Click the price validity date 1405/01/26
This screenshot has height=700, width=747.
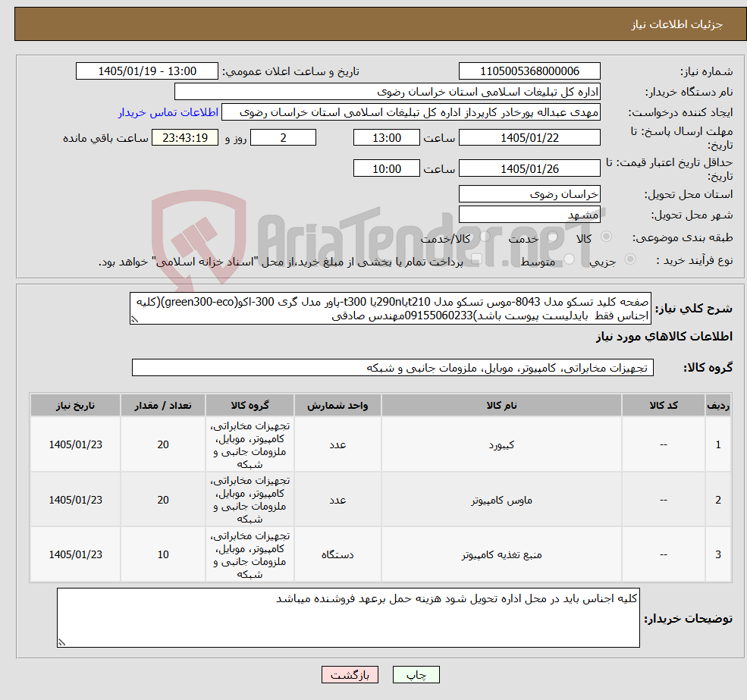click(x=529, y=168)
